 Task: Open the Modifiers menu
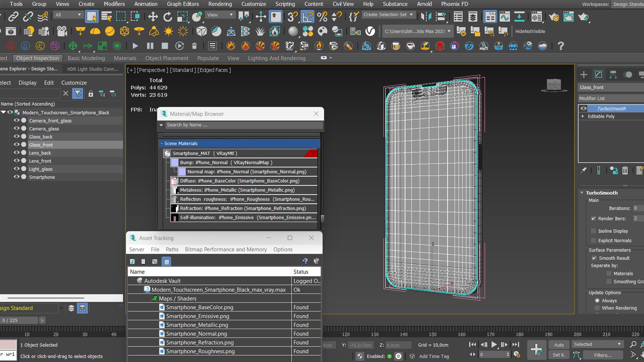click(114, 4)
